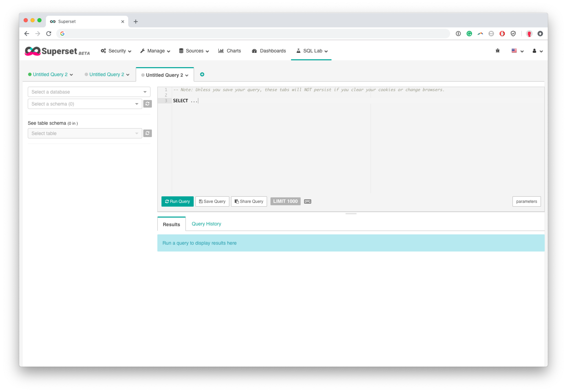Open keyboard shortcuts via the keyboard icon
The image size is (567, 392).
[307, 201]
